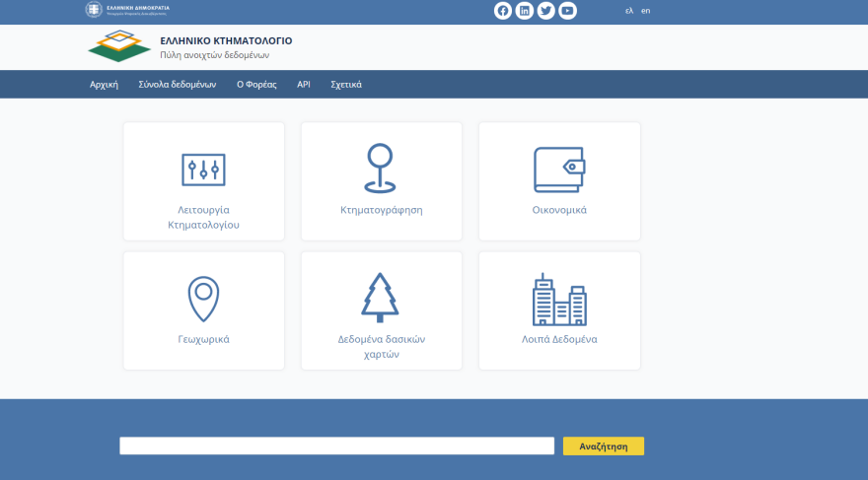868x480 pixels.
Task: Open the YouTube channel icon
Action: (x=567, y=11)
